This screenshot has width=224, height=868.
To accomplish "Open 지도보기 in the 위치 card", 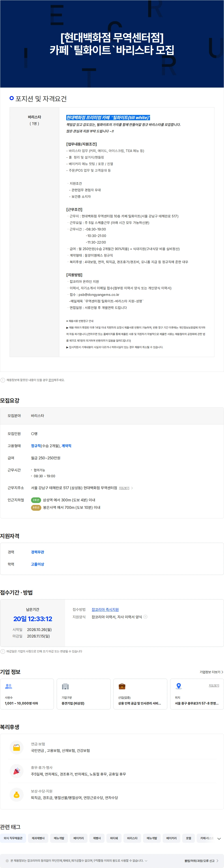I will tap(214, 685).
